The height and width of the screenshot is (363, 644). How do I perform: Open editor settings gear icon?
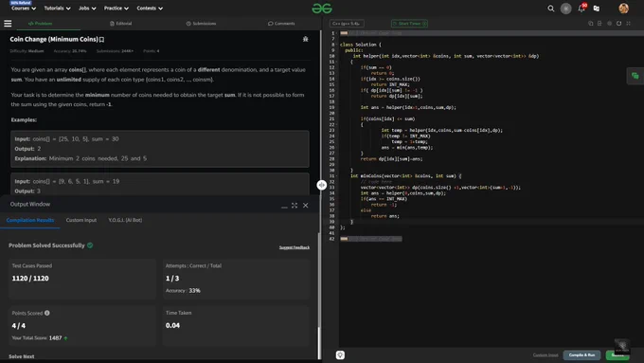click(x=610, y=24)
